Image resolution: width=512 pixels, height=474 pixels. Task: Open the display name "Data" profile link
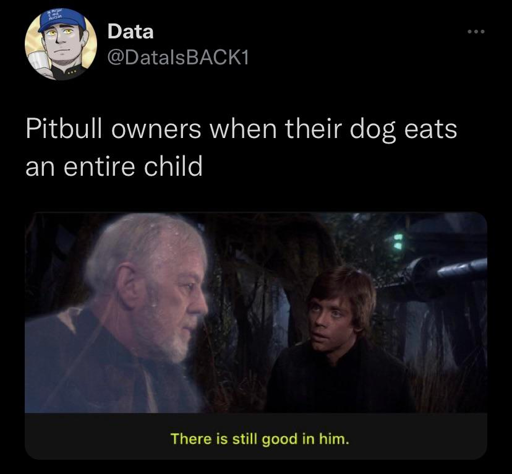130,32
